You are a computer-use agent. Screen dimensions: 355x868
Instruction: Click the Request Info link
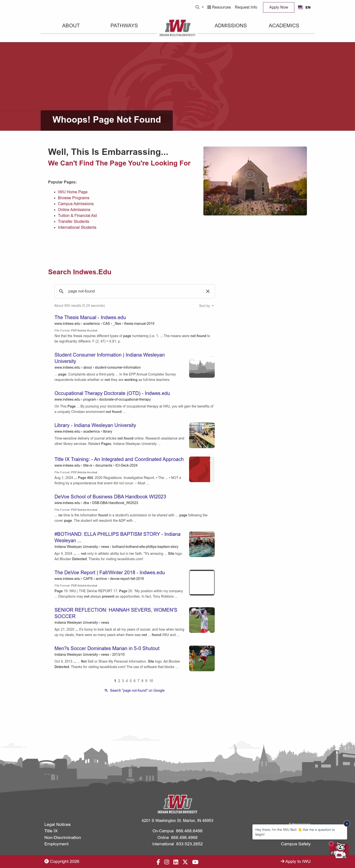pos(246,7)
